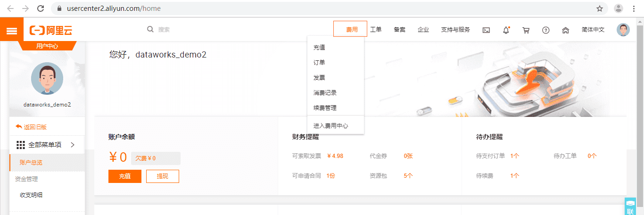Go to the Aliyun home icon
This screenshot has height=215, width=644.
pyautogui.click(x=565, y=30)
